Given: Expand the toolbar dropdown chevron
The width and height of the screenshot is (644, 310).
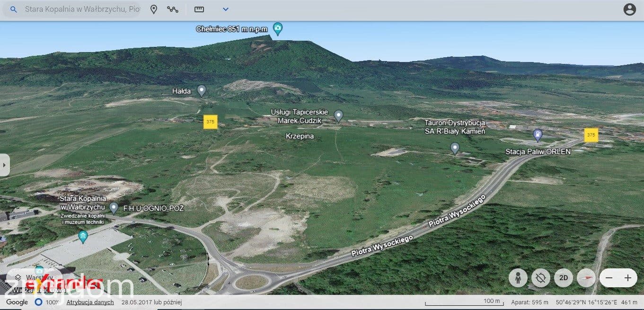Looking at the screenshot, I should point(226,9).
